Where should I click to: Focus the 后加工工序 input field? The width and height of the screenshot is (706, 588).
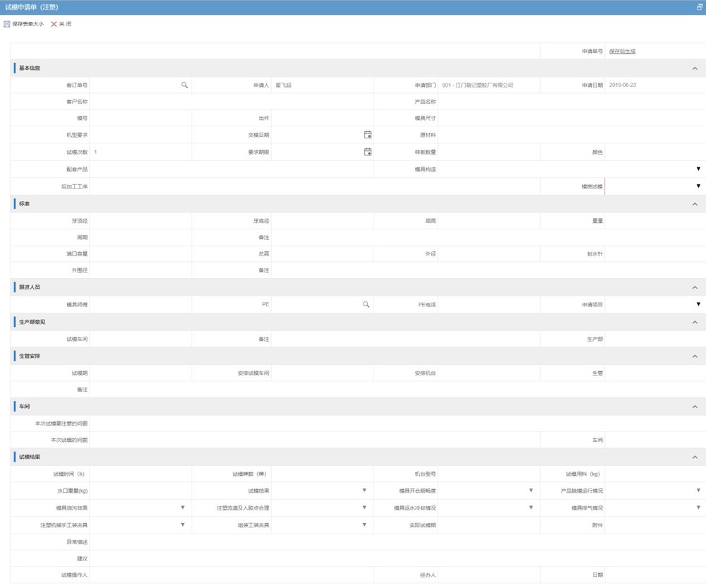click(x=315, y=186)
